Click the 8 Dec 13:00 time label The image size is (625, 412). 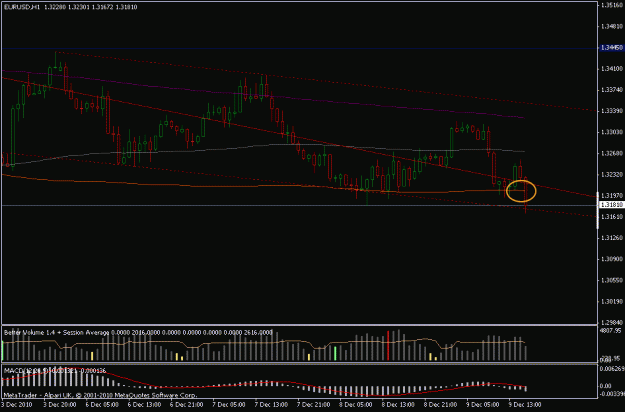coord(398,405)
